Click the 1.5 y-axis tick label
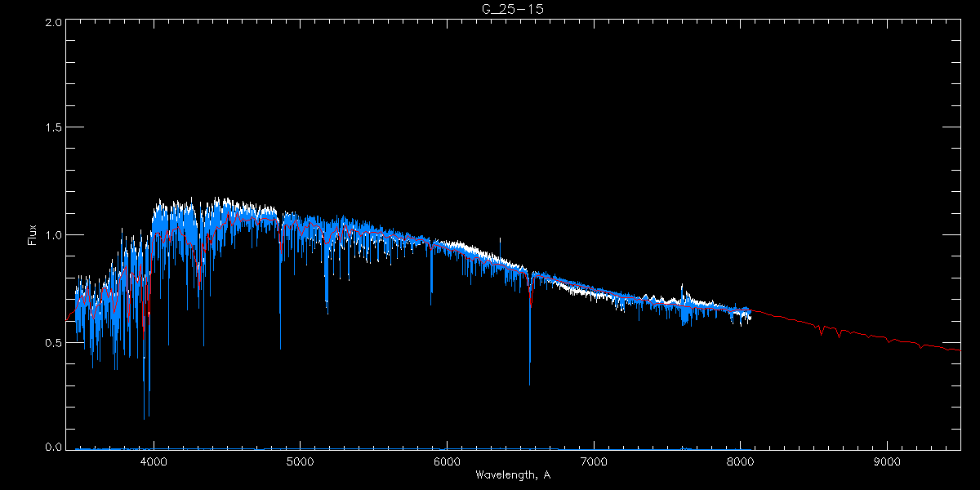 point(54,128)
